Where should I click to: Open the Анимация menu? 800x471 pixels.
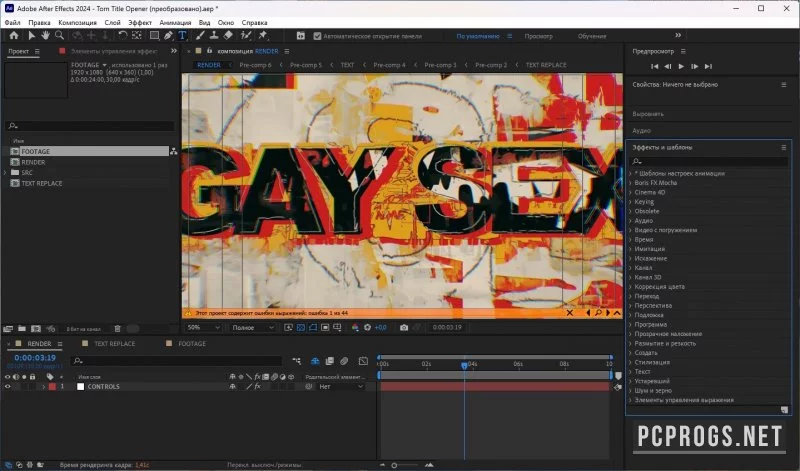coord(175,22)
